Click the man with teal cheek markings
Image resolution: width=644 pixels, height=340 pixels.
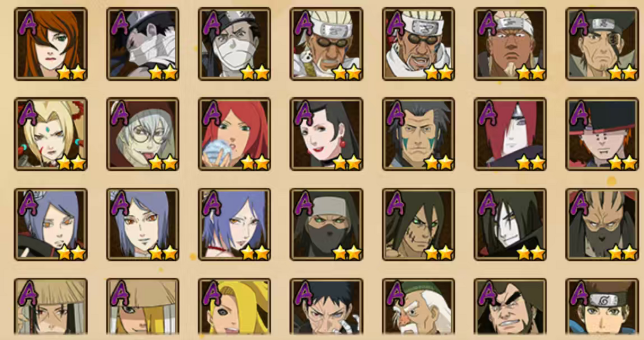(x=419, y=134)
